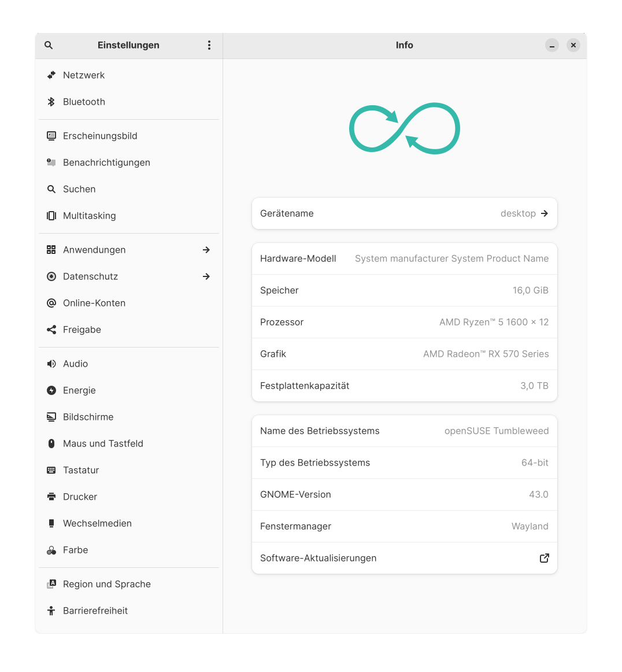Image resolution: width=622 pixels, height=672 pixels.
Task: Expand Anendungen submenu arrow
Action: click(x=206, y=250)
